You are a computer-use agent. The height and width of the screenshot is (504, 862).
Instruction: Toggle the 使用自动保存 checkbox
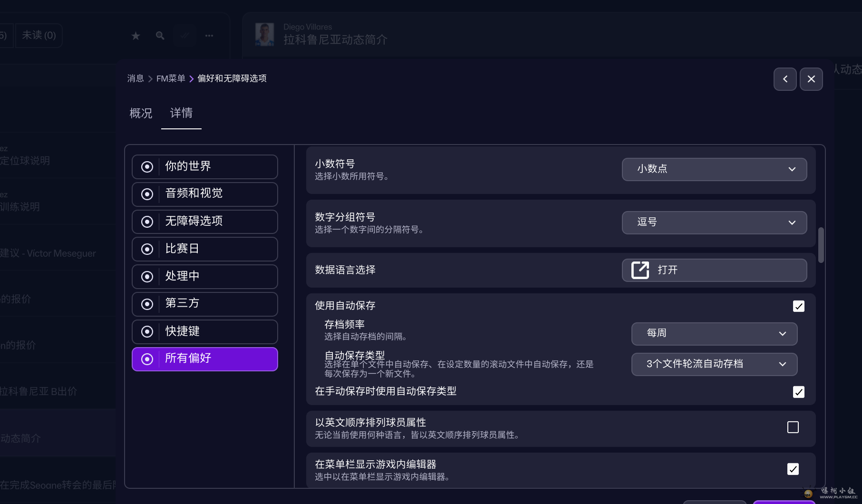point(798,306)
